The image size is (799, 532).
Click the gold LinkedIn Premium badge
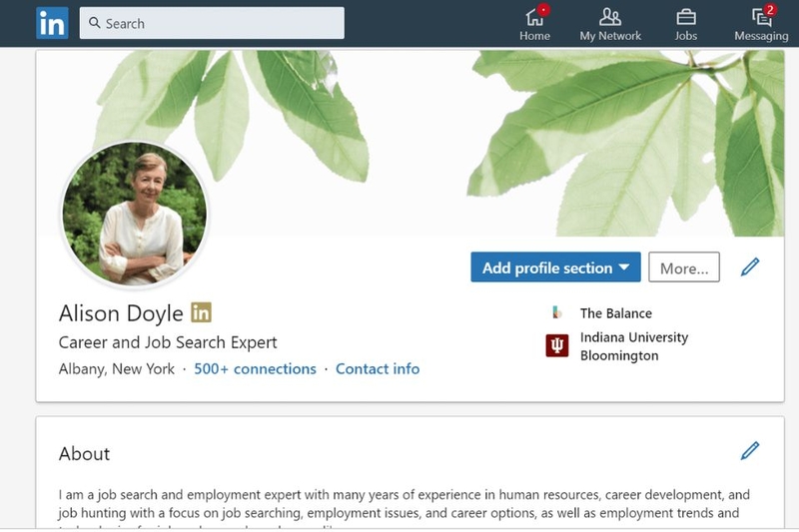tap(202, 312)
